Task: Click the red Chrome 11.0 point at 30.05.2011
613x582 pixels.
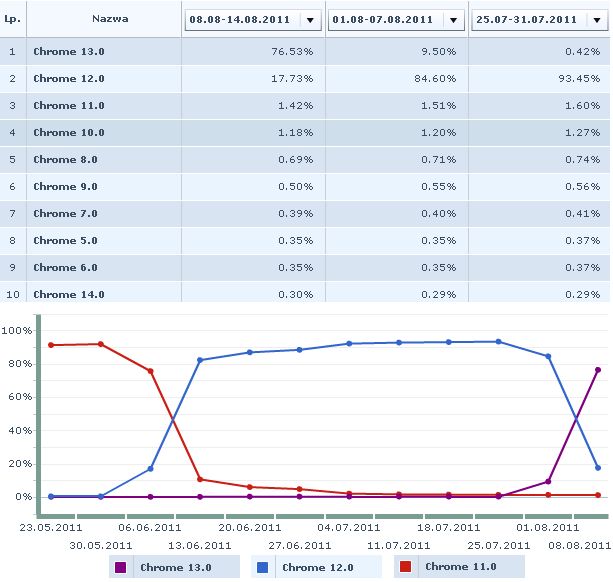Action: pos(100,344)
